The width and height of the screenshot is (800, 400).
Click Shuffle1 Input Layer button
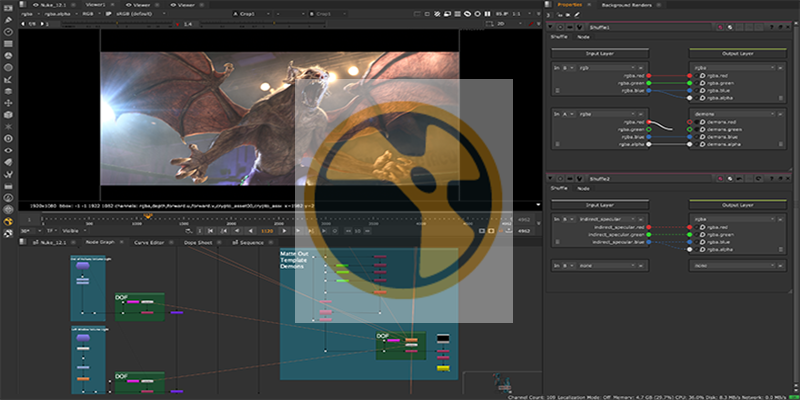(x=600, y=54)
